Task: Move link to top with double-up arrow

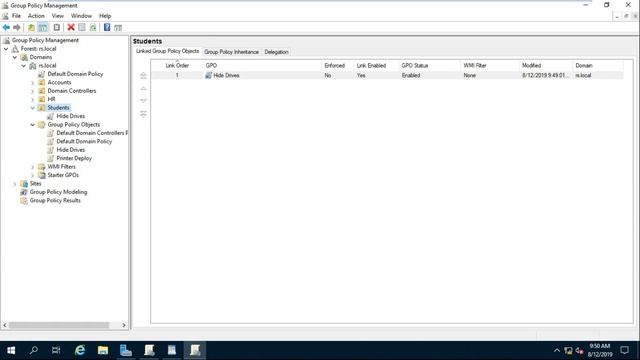Action: 143,76
